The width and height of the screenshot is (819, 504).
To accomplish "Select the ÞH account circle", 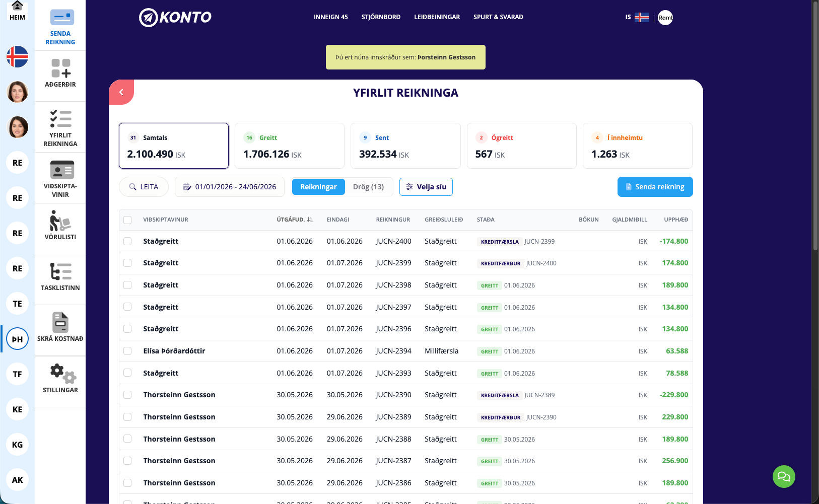I will (17, 339).
